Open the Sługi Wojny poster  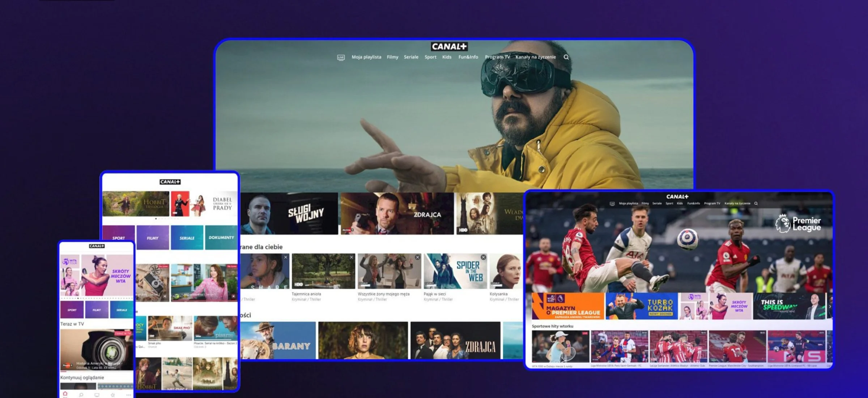289,213
